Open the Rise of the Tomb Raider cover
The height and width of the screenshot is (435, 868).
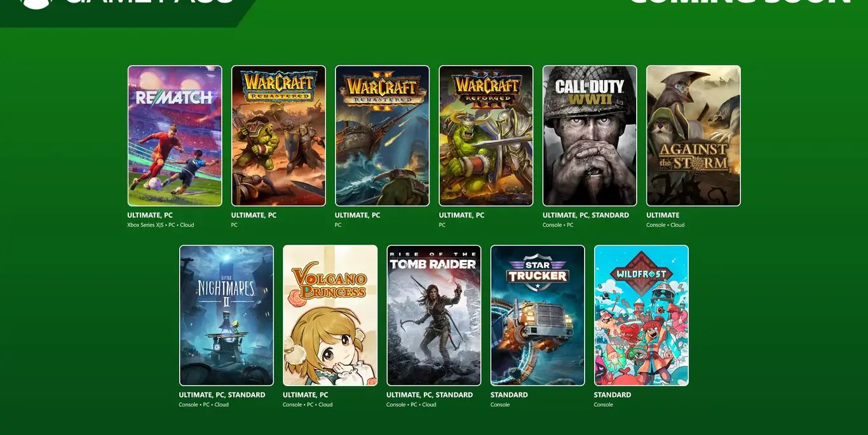[x=434, y=316]
